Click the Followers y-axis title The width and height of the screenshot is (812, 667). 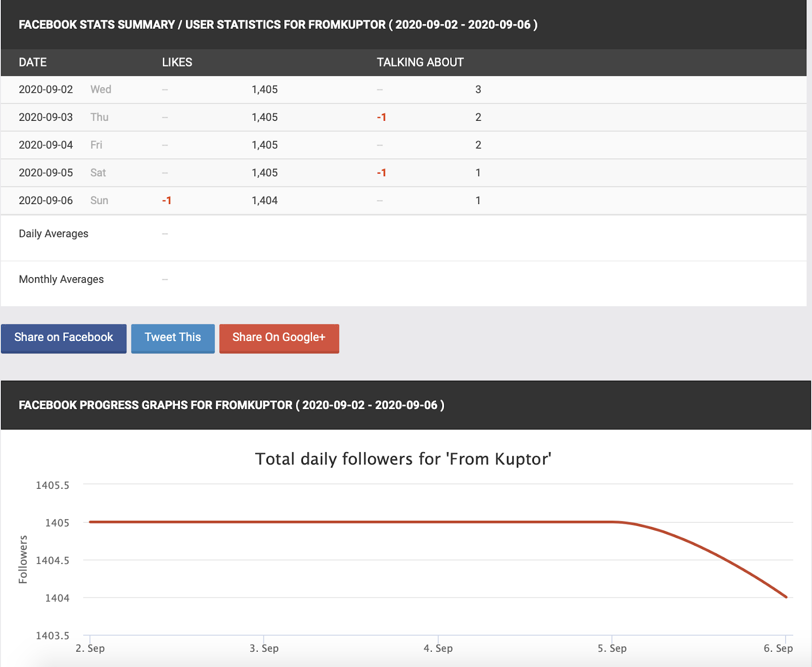point(23,559)
